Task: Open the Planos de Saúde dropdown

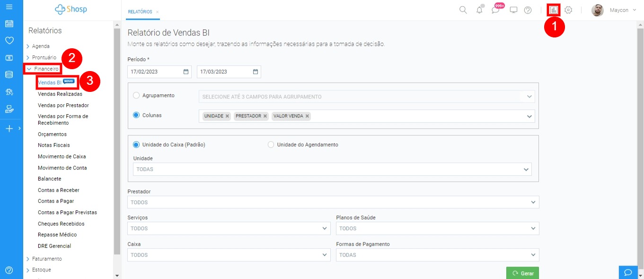Action: 438,228
